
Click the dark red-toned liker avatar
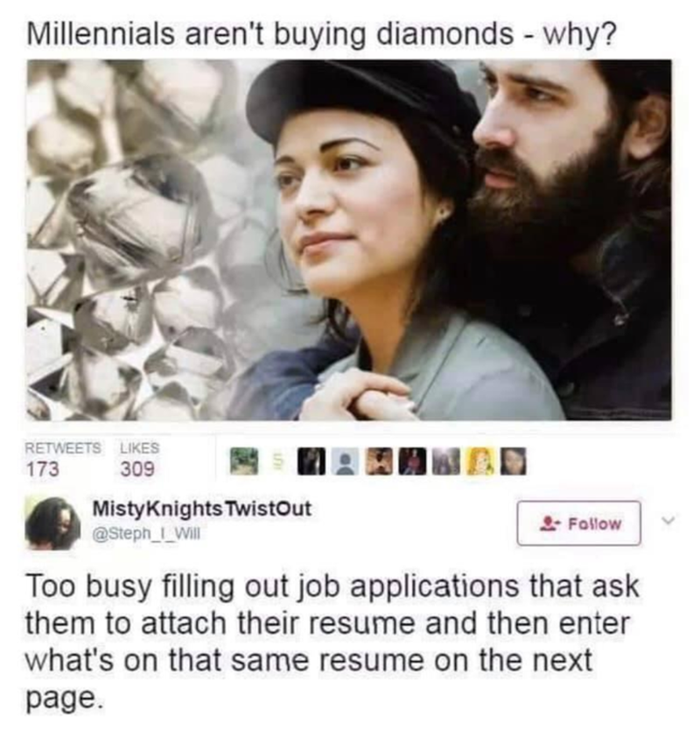click(412, 461)
